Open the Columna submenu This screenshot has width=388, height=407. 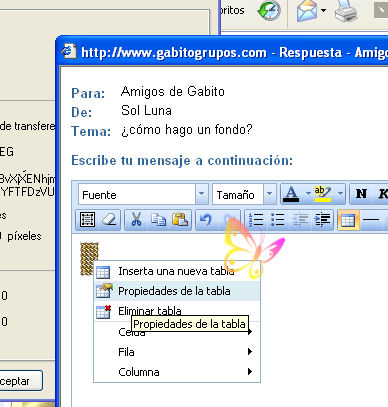177,372
